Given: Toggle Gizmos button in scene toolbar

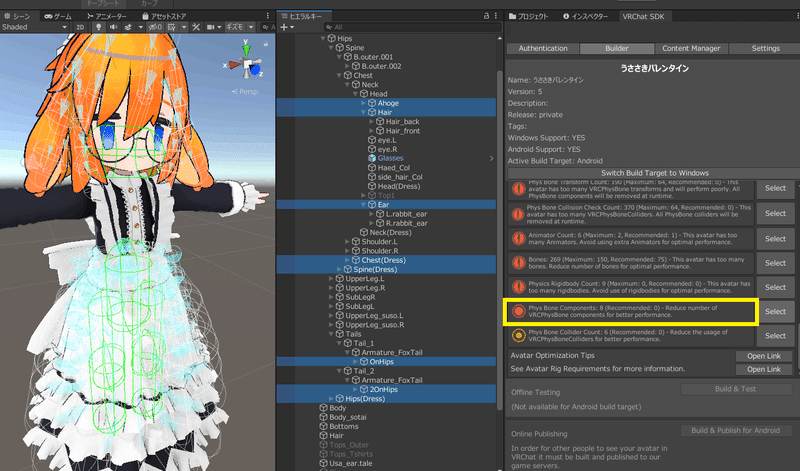Looking at the screenshot, I should pyautogui.click(x=235, y=27).
